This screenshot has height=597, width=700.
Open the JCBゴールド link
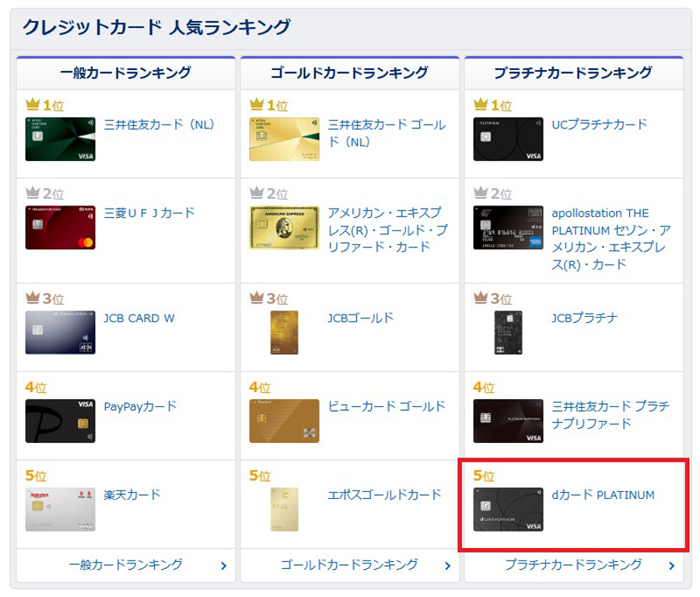(x=361, y=318)
